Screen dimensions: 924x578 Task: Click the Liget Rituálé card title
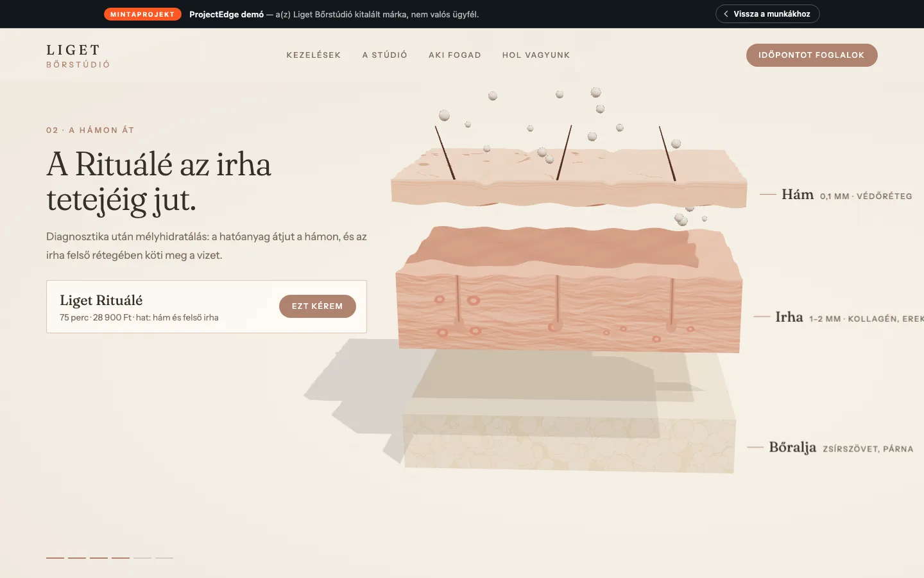click(101, 301)
